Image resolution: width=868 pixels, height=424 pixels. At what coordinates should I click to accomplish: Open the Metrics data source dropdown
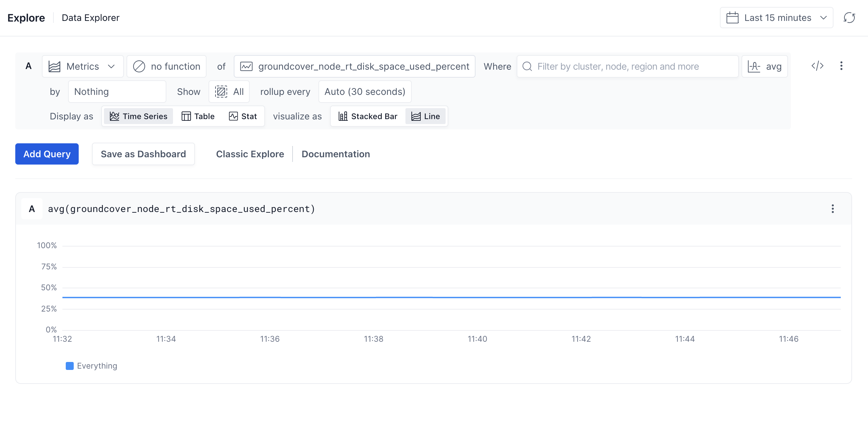(x=83, y=66)
